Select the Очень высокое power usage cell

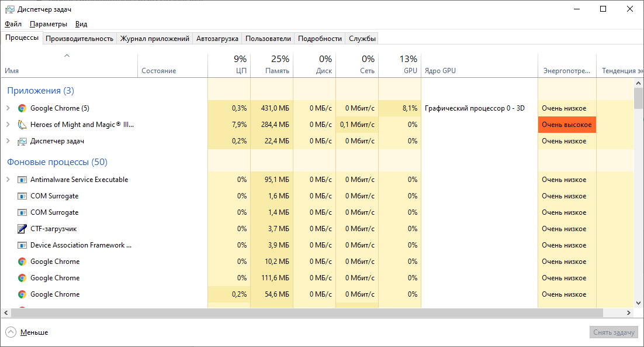[x=566, y=125]
